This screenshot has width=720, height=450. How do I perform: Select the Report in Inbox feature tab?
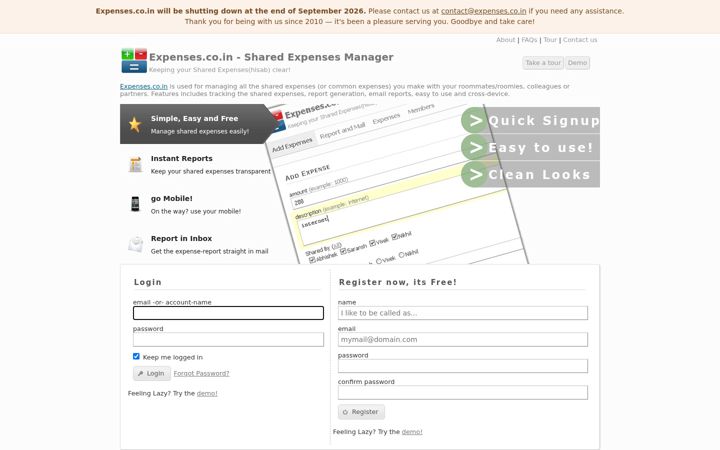click(197, 244)
